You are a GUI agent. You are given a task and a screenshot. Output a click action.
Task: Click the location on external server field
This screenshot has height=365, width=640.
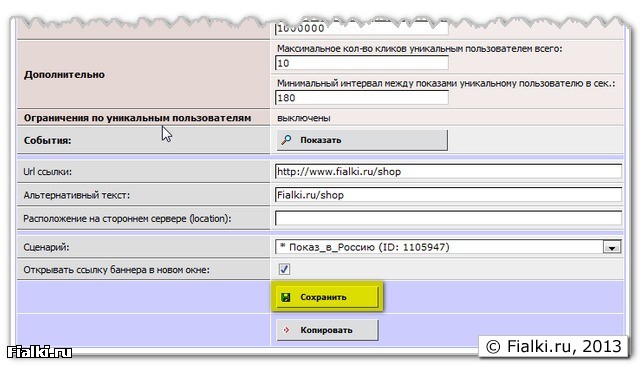click(448, 218)
